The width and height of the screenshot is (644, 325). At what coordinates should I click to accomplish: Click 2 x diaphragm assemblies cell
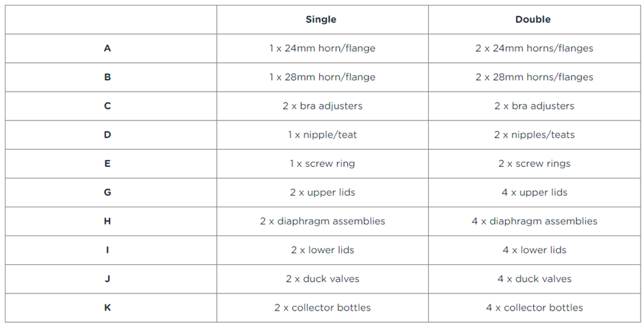[x=322, y=221]
